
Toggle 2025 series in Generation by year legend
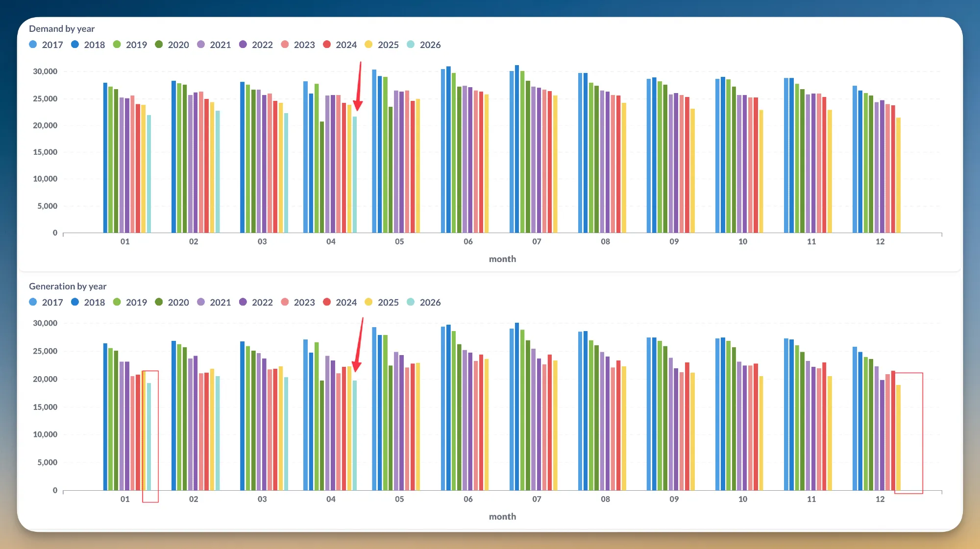click(x=382, y=302)
